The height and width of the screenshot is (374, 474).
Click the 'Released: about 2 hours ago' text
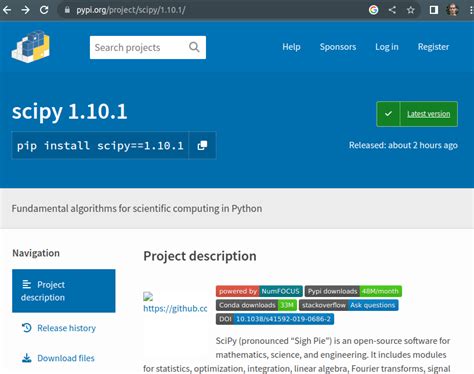pos(403,145)
